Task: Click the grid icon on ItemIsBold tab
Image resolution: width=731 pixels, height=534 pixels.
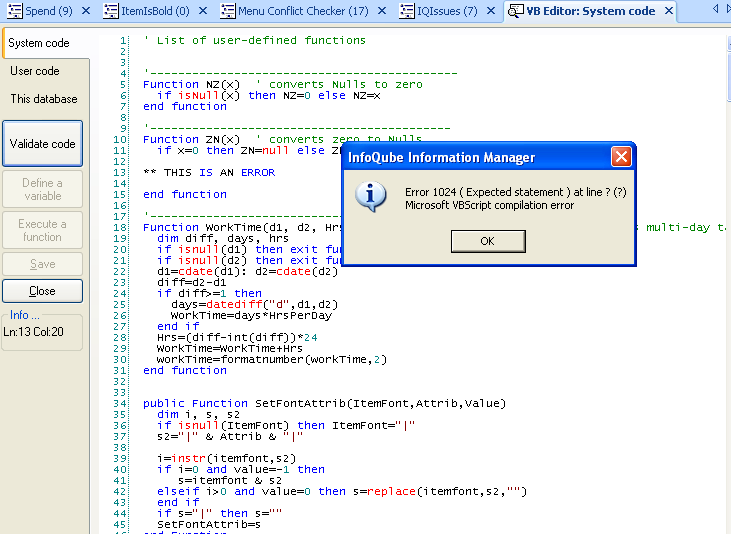Action: click(x=111, y=11)
